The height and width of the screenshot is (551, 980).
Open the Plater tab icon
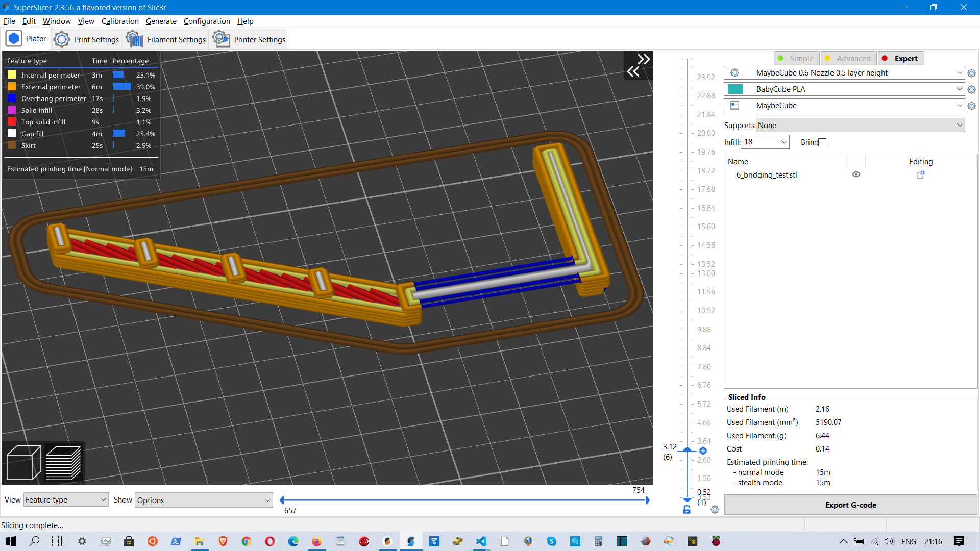pos(14,39)
